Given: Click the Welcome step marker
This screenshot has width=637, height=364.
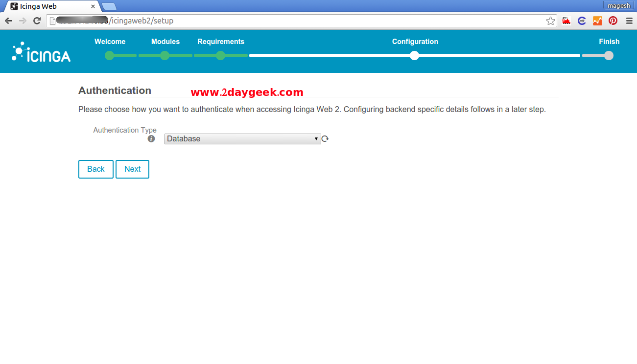Looking at the screenshot, I should point(110,55).
